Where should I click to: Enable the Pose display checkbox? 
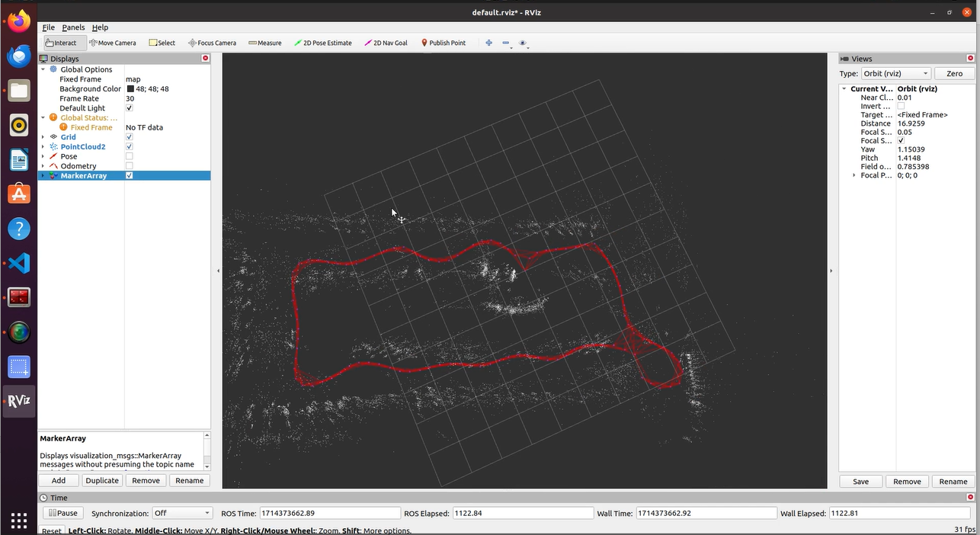point(129,156)
